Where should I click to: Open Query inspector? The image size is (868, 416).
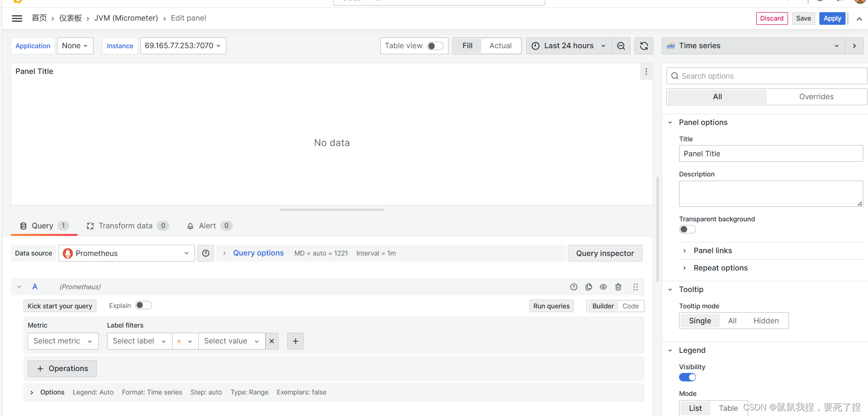pos(605,253)
